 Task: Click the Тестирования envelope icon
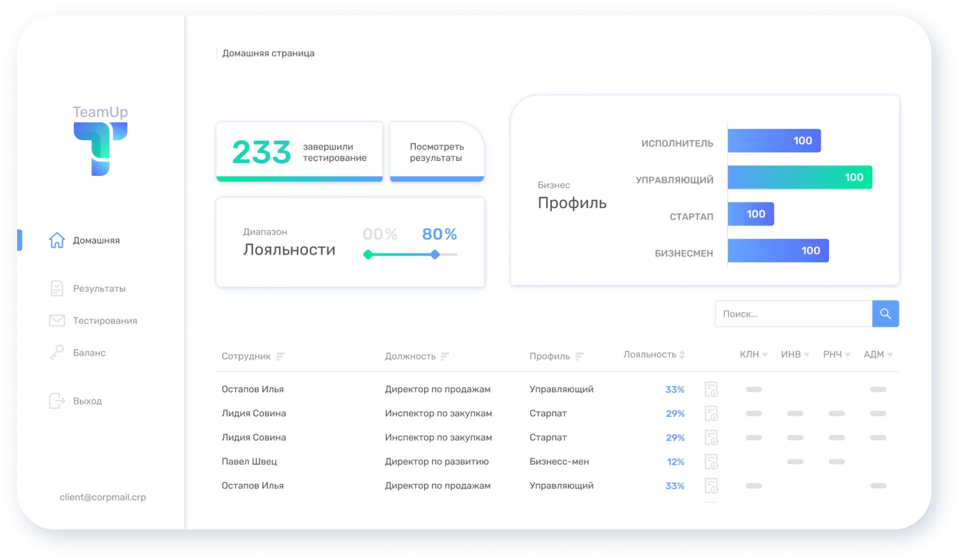click(57, 320)
